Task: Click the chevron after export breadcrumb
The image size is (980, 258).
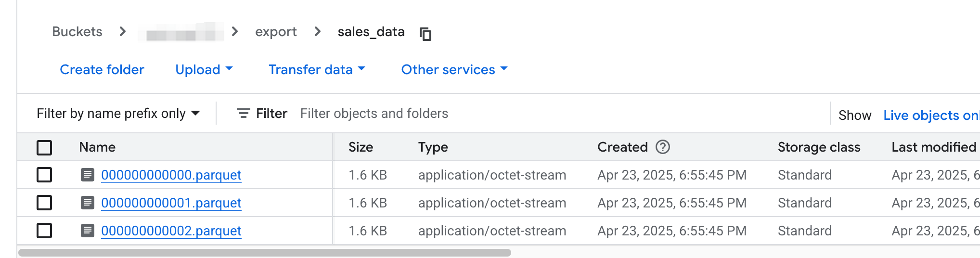Action: (317, 32)
